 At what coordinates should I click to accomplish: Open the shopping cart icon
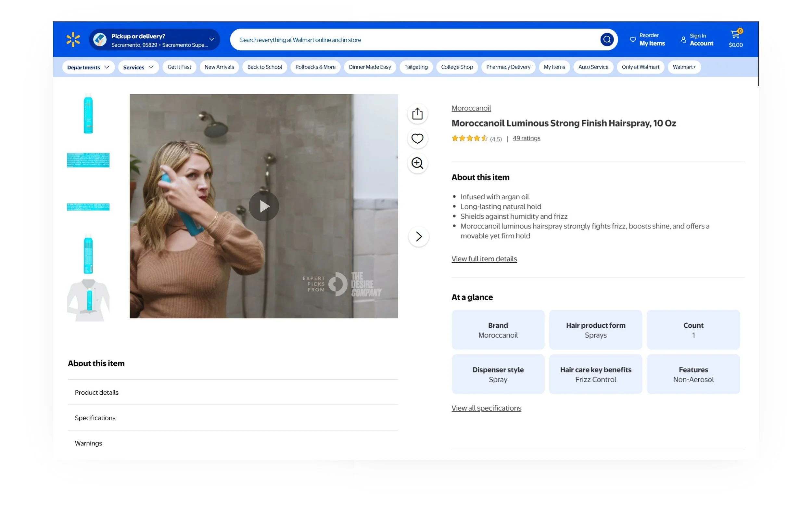click(735, 35)
